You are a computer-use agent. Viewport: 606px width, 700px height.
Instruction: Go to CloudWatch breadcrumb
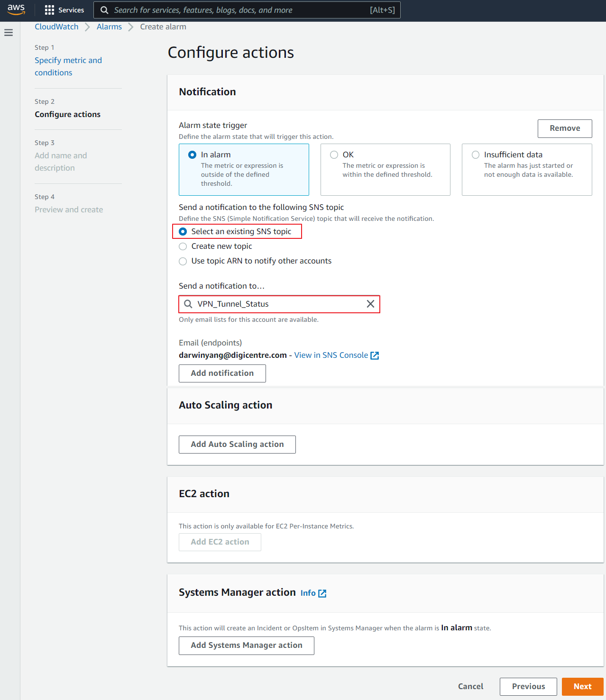56,27
